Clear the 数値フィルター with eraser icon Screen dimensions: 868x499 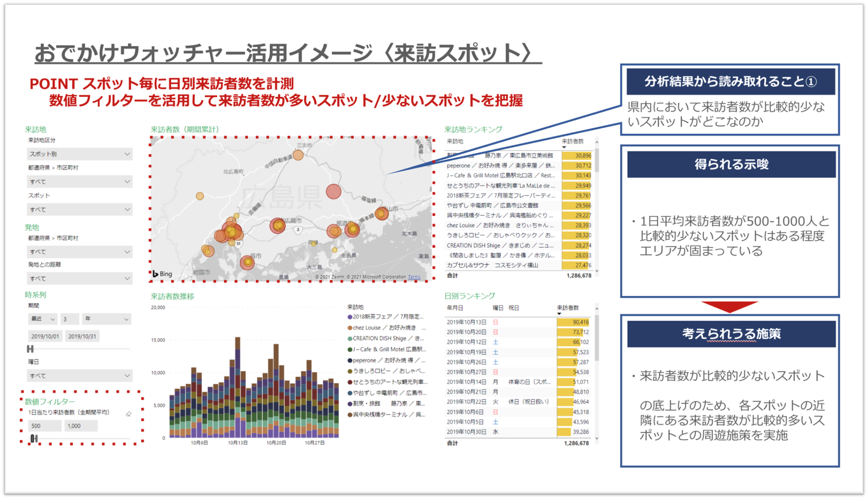click(x=128, y=414)
